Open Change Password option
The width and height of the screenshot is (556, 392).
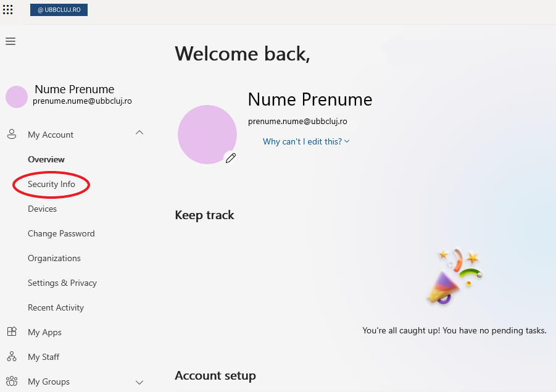tap(61, 233)
